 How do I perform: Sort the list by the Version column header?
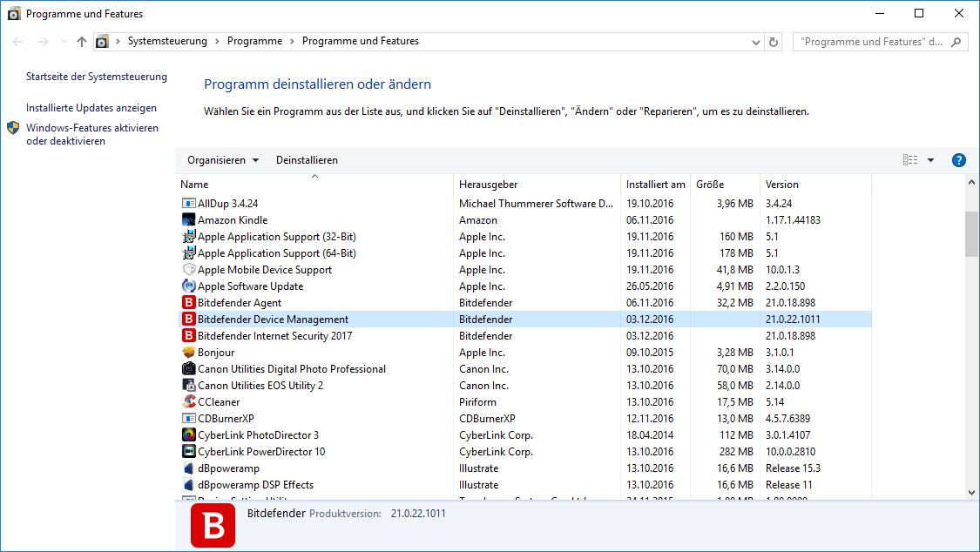pyautogui.click(x=815, y=185)
